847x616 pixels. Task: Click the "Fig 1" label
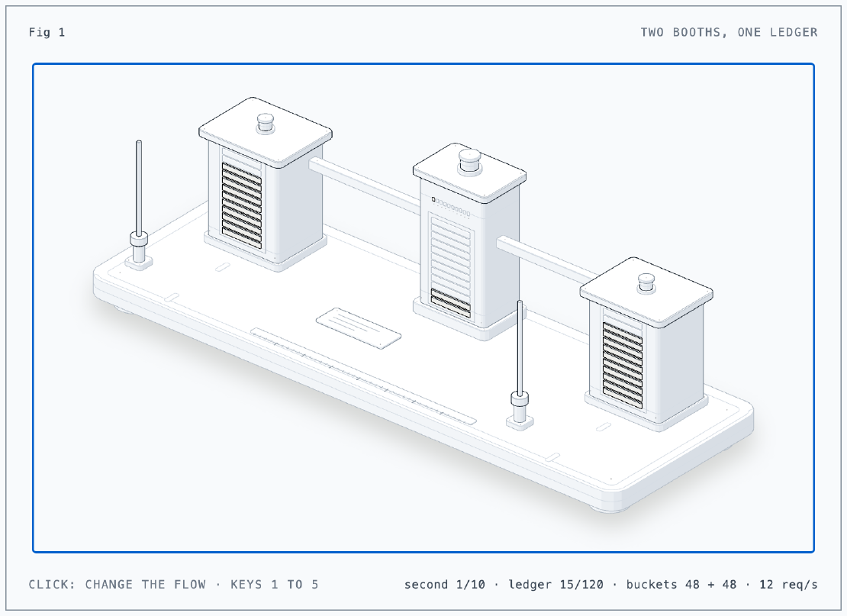(x=47, y=32)
